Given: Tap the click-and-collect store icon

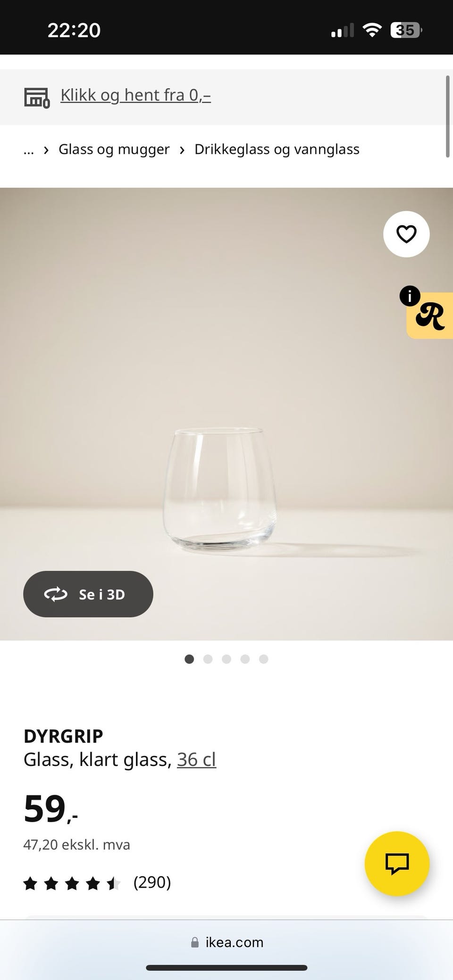Looking at the screenshot, I should point(37,98).
